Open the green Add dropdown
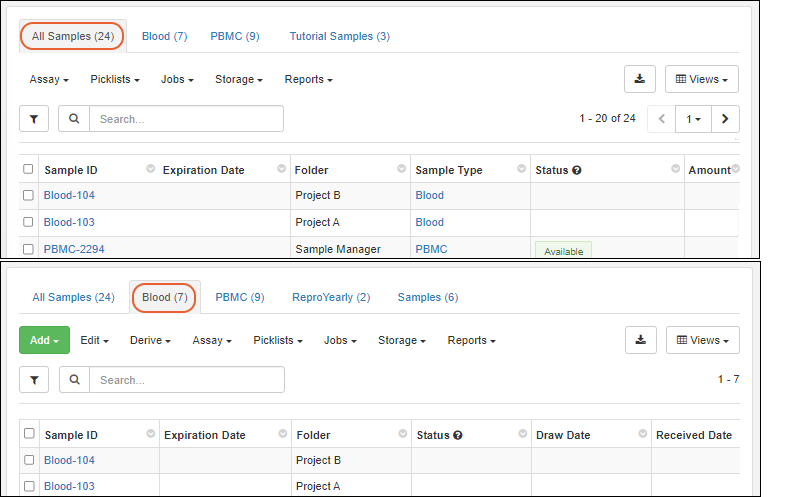This screenshot has width=800, height=497. pos(44,340)
